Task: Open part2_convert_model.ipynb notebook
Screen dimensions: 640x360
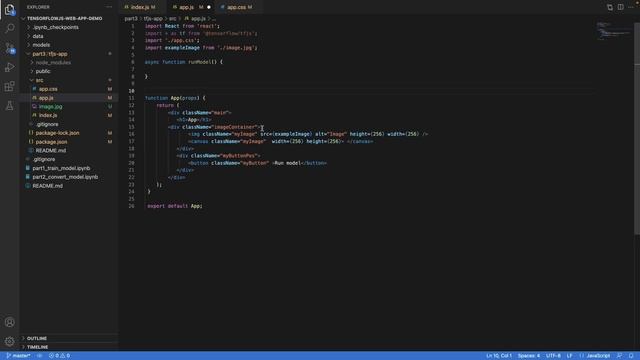Action: point(65,177)
